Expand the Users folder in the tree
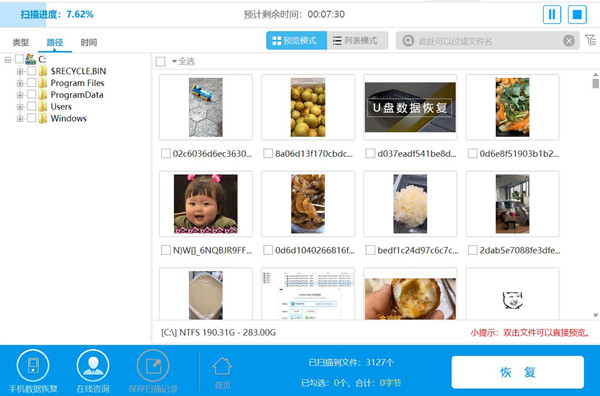 tap(20, 107)
